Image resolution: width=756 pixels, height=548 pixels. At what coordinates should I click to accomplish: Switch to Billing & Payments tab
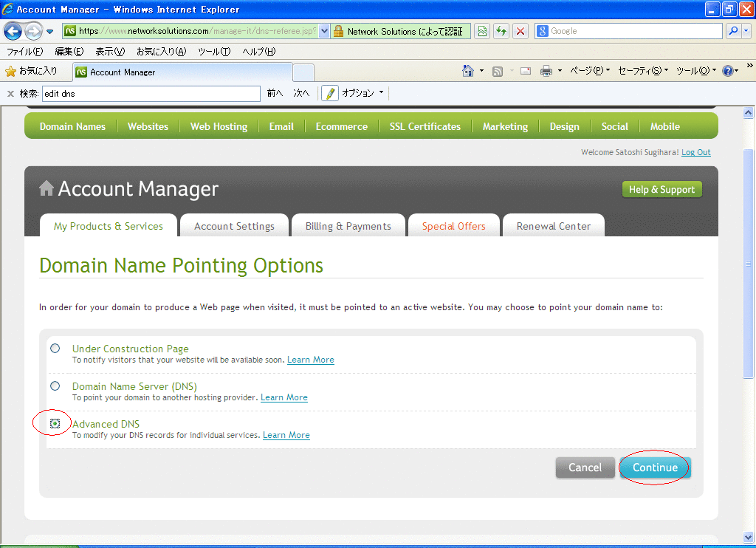point(348,226)
